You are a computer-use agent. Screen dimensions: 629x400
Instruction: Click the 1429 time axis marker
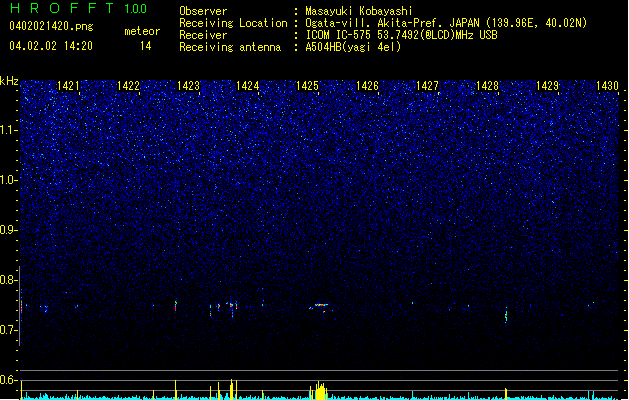[x=547, y=86]
